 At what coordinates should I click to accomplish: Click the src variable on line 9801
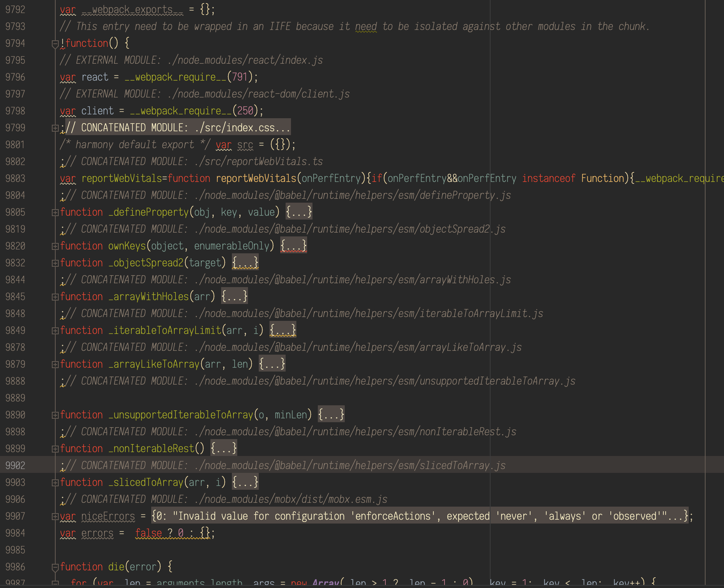pyautogui.click(x=245, y=145)
